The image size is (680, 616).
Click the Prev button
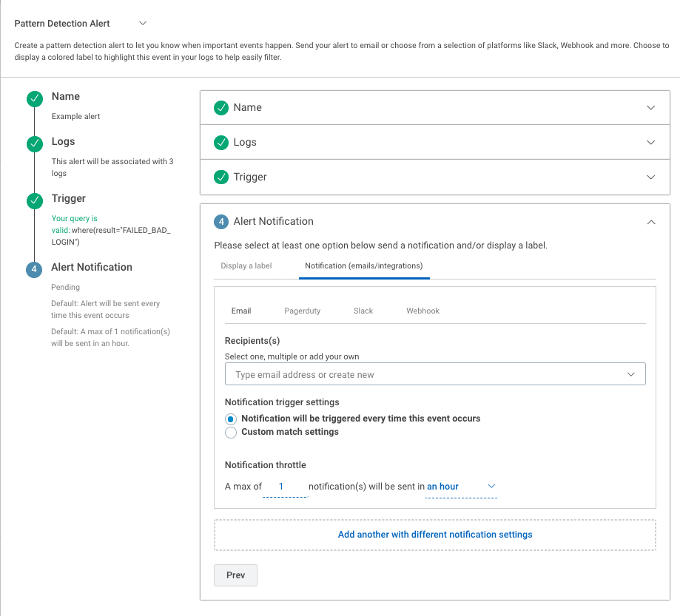click(235, 575)
